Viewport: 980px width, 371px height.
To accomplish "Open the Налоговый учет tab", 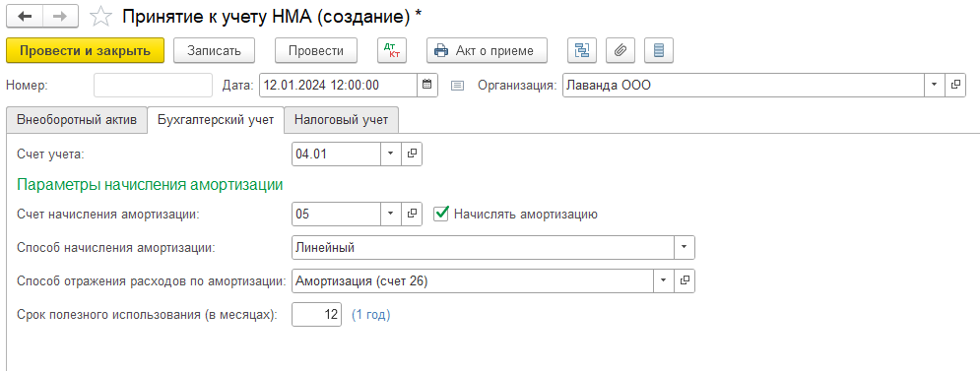I will pyautogui.click(x=341, y=120).
